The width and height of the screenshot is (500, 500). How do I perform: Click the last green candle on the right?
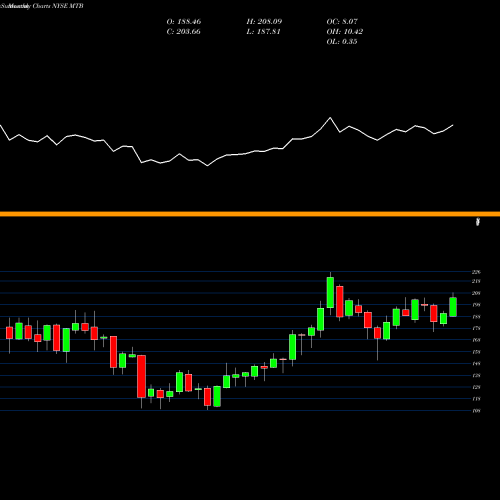point(453,307)
